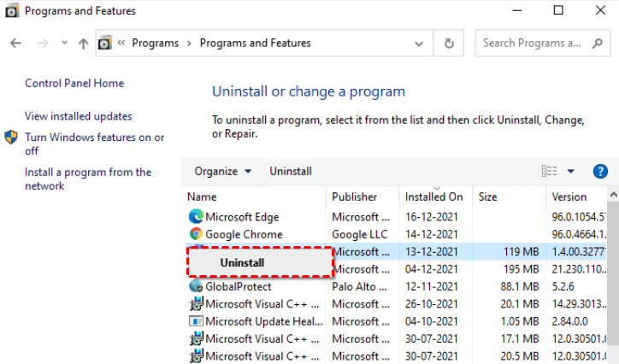
Task: Choose Uninstall from the context menu
Action: click(261, 262)
